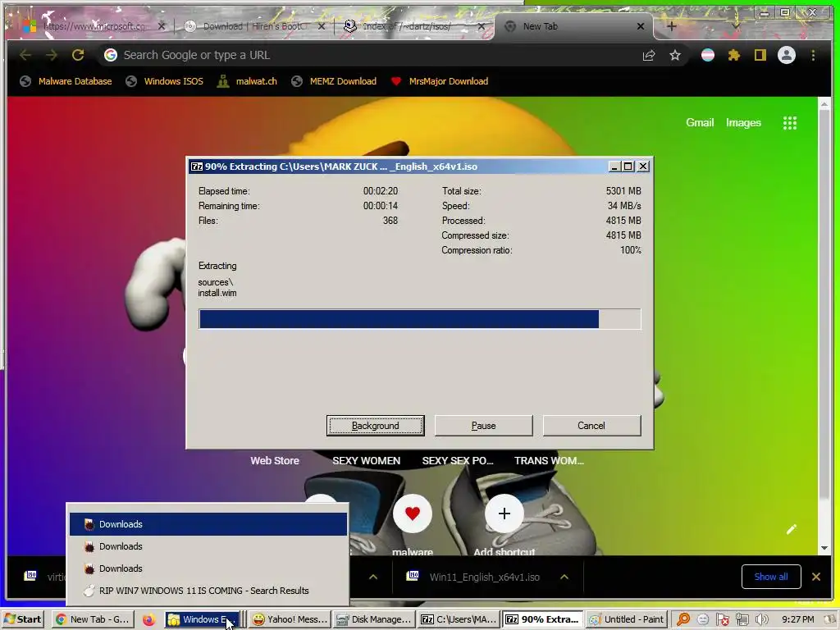Viewport: 840px width, 630px height.
Task: Open Firefox from the taskbar
Action: tap(148, 620)
